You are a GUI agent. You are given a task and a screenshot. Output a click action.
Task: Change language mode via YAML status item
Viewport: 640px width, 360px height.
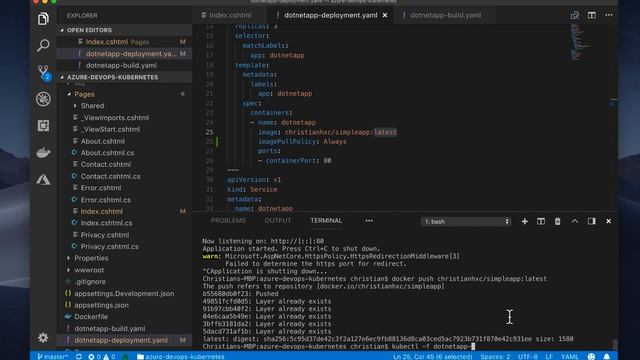coord(569,356)
